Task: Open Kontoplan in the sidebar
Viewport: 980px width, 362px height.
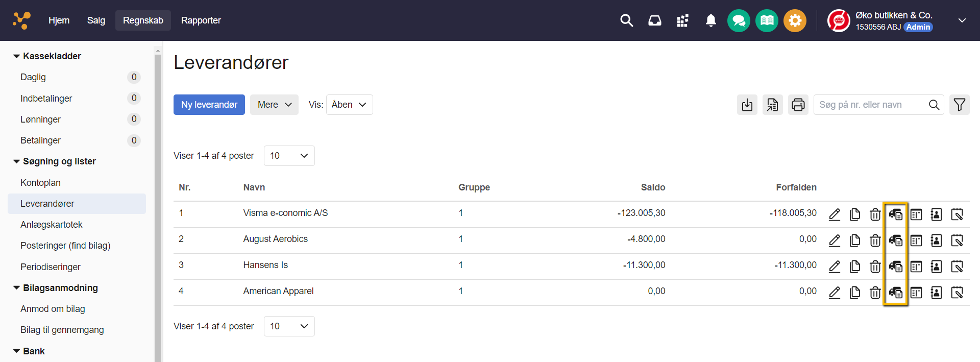Action: tap(40, 183)
